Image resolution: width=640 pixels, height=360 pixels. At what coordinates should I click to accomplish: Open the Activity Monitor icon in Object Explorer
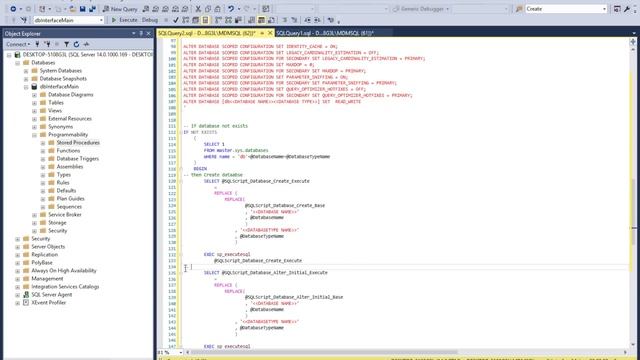point(86,44)
